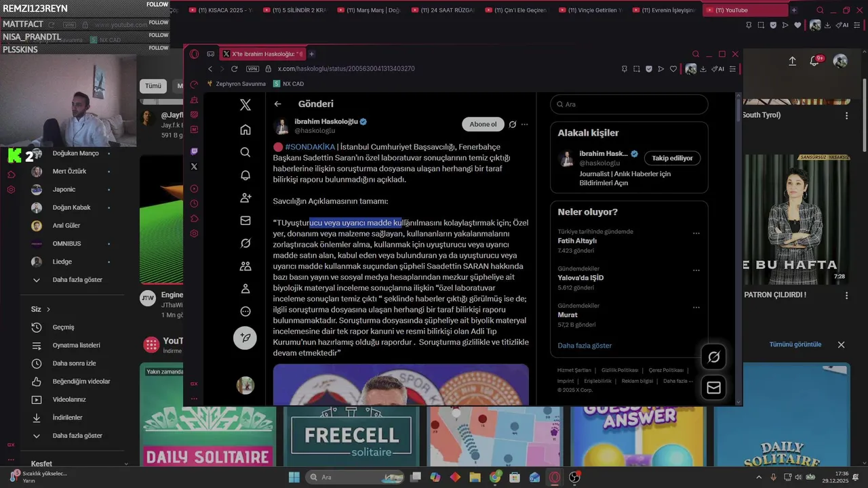Viewport: 868px width, 488px height.
Task: Click the compose post feather button
Action: [245, 338]
